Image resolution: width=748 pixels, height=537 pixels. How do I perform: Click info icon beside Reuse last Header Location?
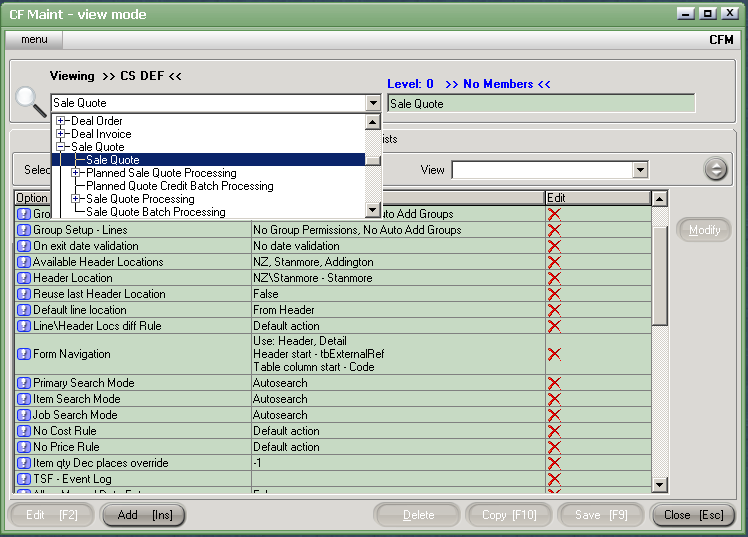click(23, 294)
